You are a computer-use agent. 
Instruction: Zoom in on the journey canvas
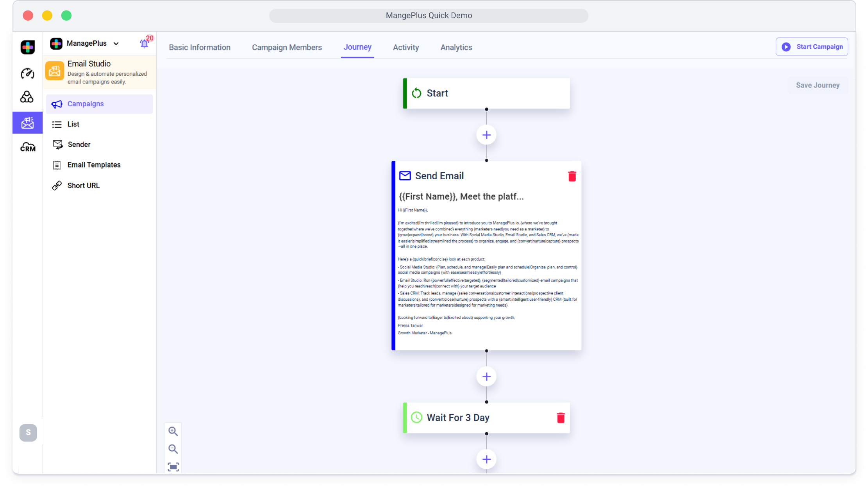coord(173,431)
